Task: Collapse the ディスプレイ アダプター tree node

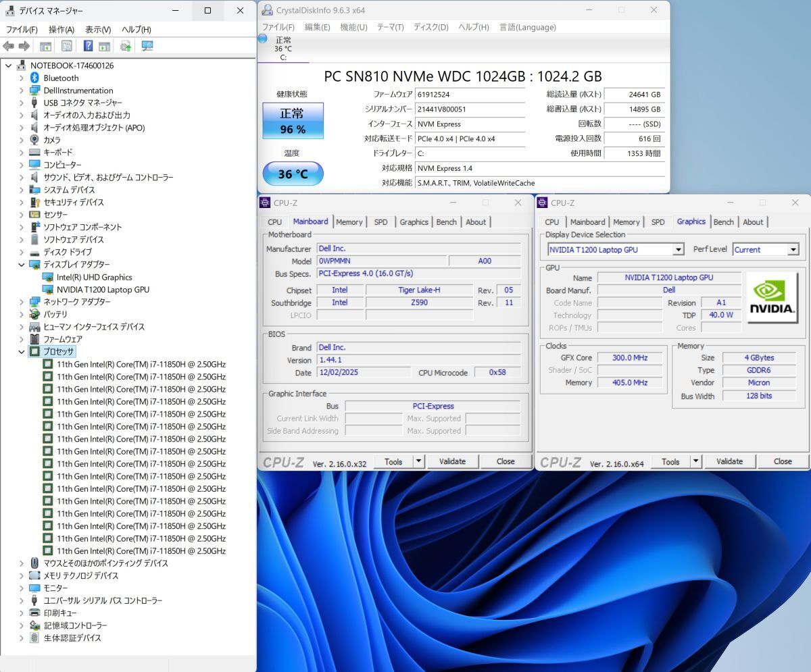Action: 21,265
